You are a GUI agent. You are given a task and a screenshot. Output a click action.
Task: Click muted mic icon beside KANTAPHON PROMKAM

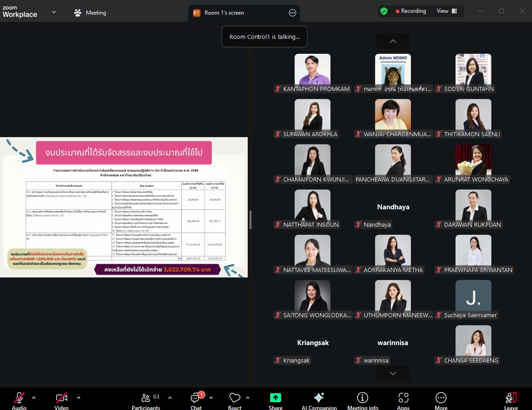pyautogui.click(x=278, y=89)
